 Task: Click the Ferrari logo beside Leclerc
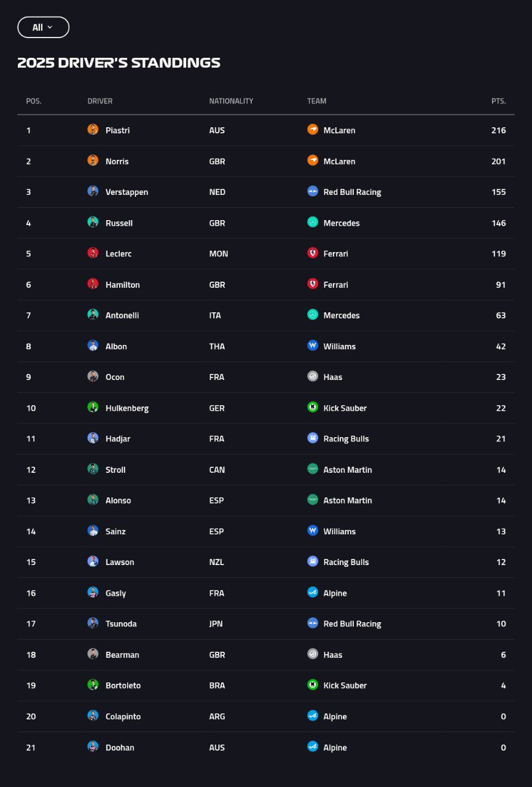click(x=313, y=253)
